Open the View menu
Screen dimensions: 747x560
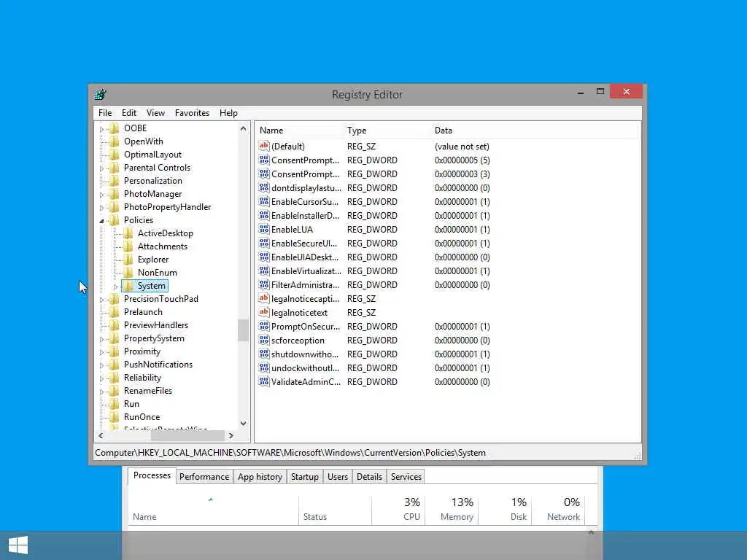tap(155, 113)
